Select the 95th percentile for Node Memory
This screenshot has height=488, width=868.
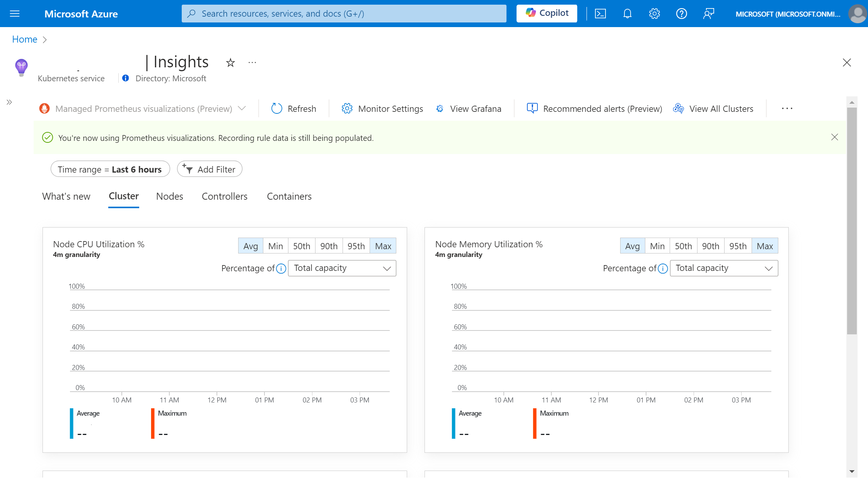click(737, 246)
